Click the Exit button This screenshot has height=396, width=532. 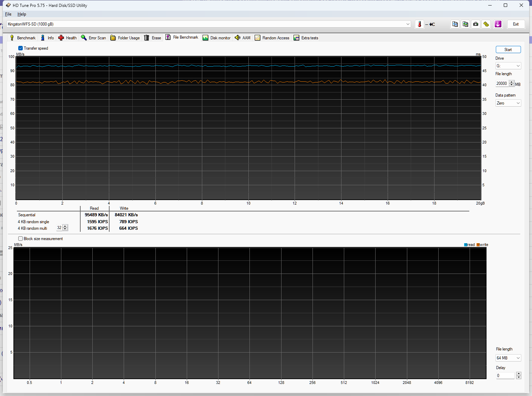coord(516,24)
